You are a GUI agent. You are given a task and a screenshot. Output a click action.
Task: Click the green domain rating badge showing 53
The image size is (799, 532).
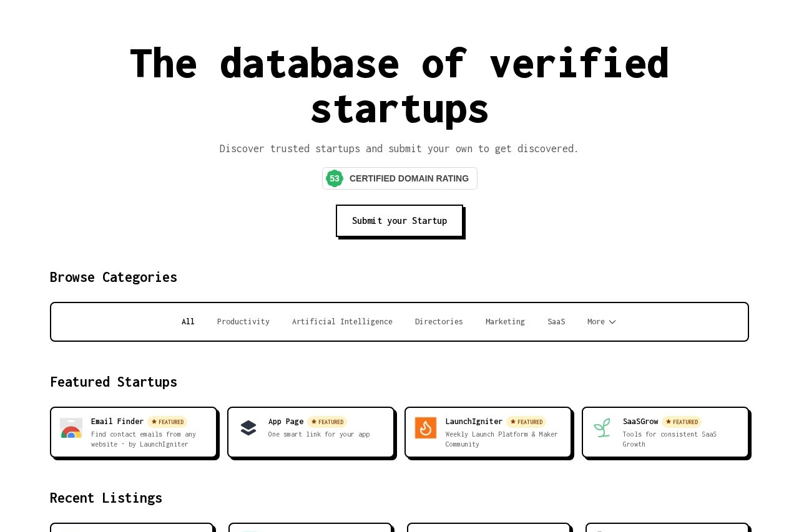click(x=335, y=178)
